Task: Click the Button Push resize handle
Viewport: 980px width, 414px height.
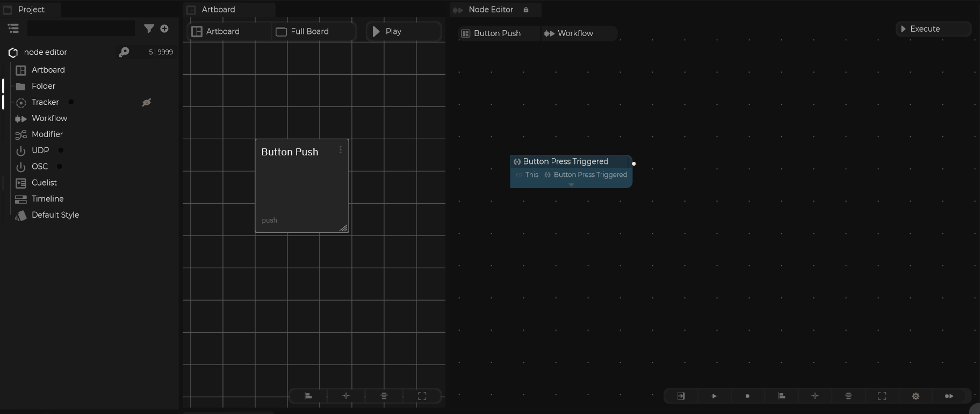Action: coord(343,227)
